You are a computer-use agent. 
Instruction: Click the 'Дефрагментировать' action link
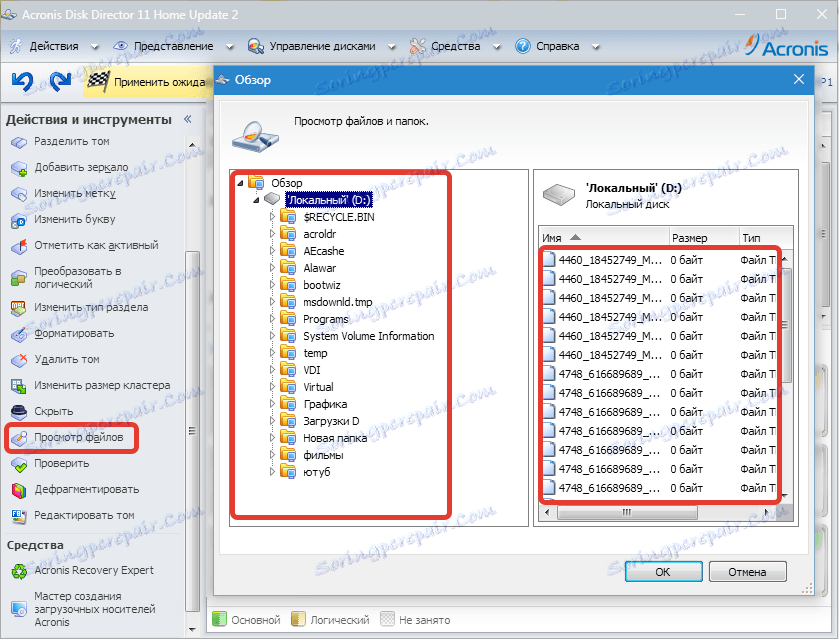click(87, 490)
